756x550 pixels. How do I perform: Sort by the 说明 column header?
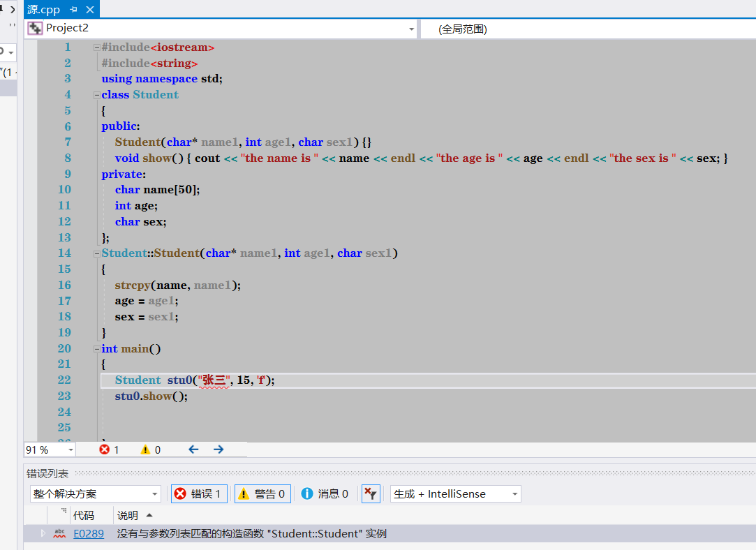(x=128, y=515)
